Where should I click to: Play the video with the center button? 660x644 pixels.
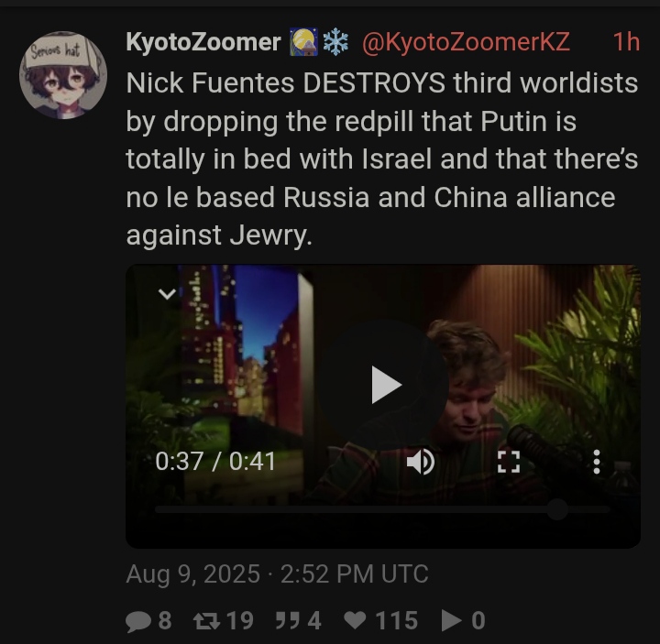point(382,384)
